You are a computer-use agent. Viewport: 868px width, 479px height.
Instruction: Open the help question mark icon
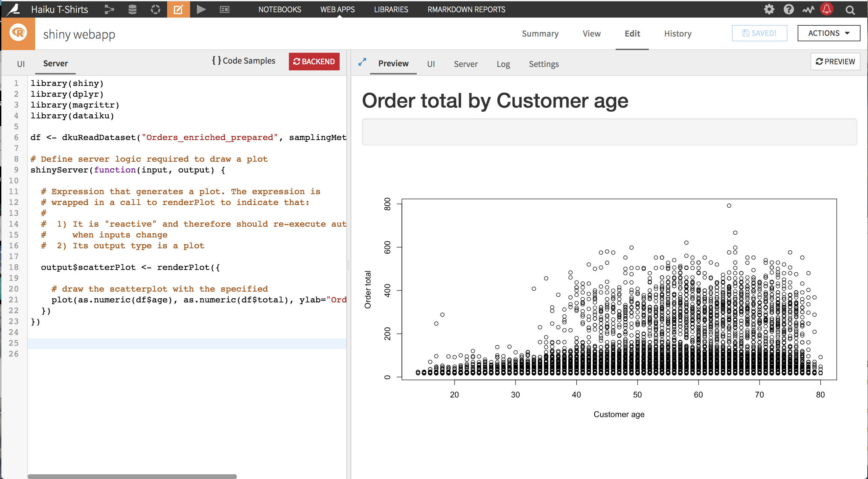click(789, 9)
